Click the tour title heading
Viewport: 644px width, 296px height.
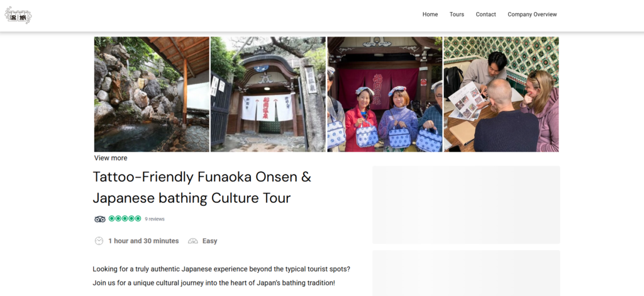tap(202, 188)
